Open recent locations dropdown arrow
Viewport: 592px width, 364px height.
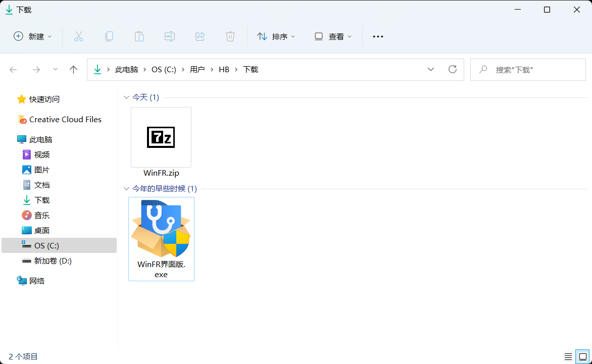(x=55, y=69)
